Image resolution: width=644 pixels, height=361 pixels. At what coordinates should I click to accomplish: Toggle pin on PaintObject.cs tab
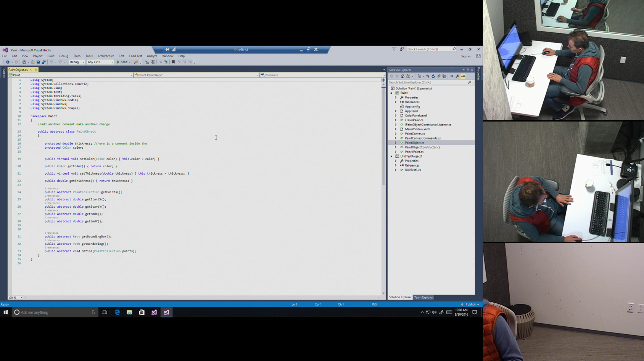(31, 70)
